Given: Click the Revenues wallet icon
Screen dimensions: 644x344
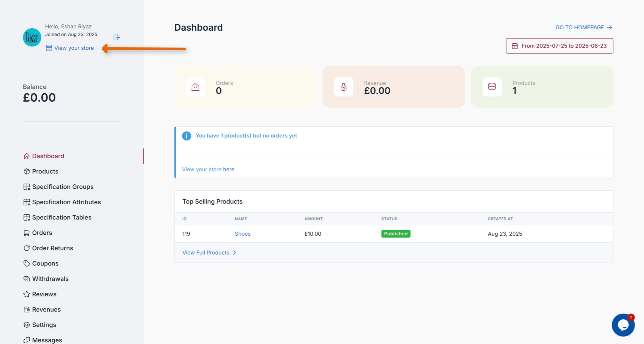Looking at the screenshot, I should click(x=26, y=309).
